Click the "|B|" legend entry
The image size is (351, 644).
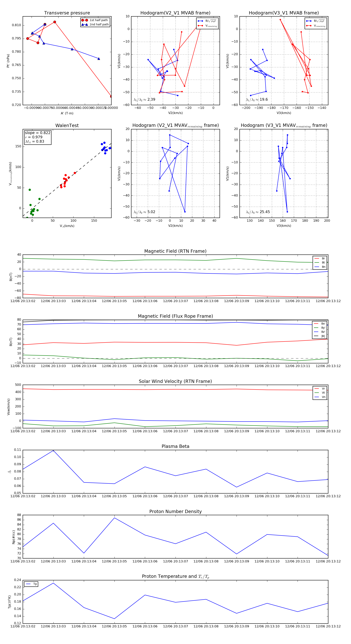tap(320, 336)
